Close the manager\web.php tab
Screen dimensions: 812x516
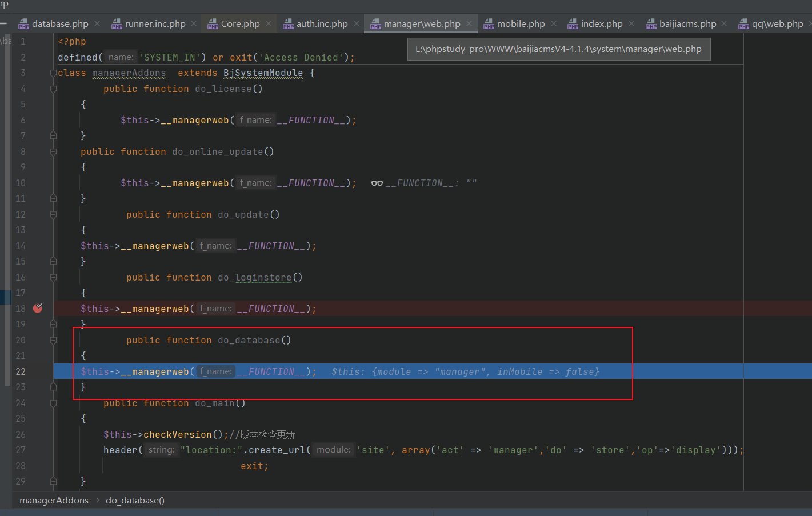pos(469,23)
